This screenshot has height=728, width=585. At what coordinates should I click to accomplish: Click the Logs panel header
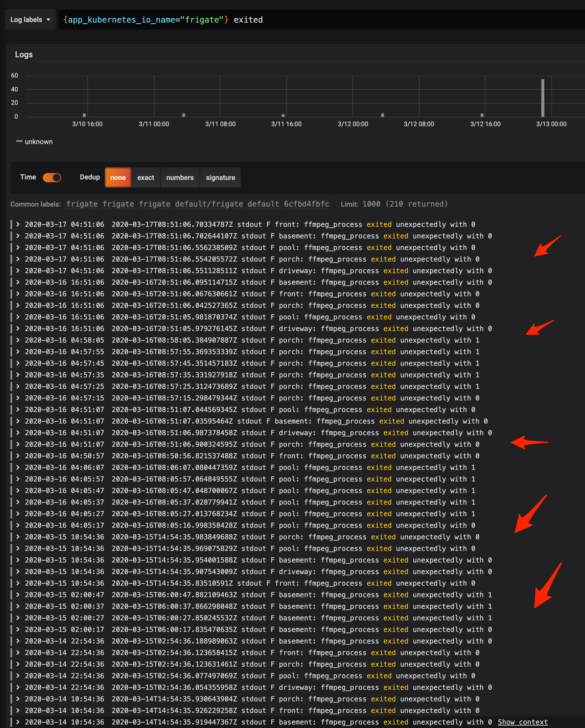tap(23, 54)
